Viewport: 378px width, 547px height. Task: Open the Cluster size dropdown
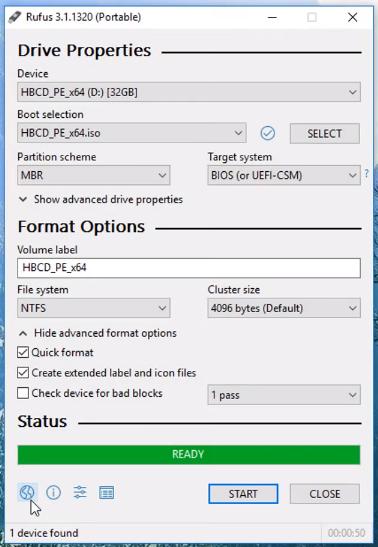pos(284,308)
